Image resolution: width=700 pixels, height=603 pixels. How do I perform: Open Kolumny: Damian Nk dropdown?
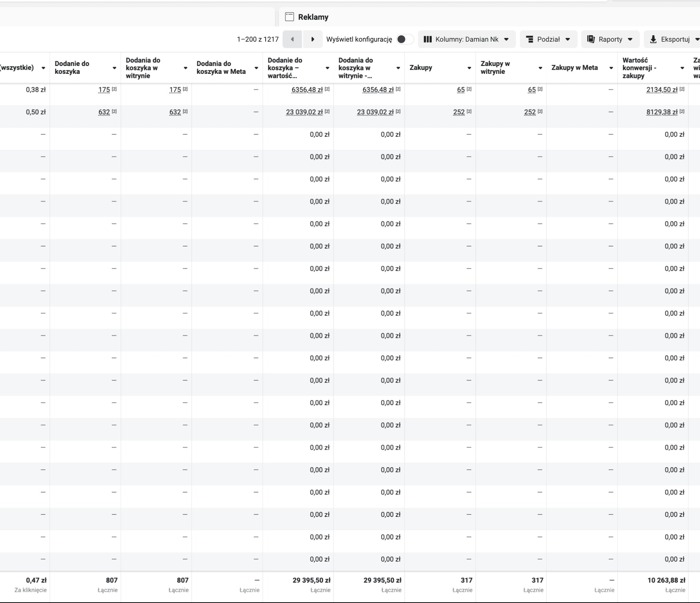tap(467, 39)
